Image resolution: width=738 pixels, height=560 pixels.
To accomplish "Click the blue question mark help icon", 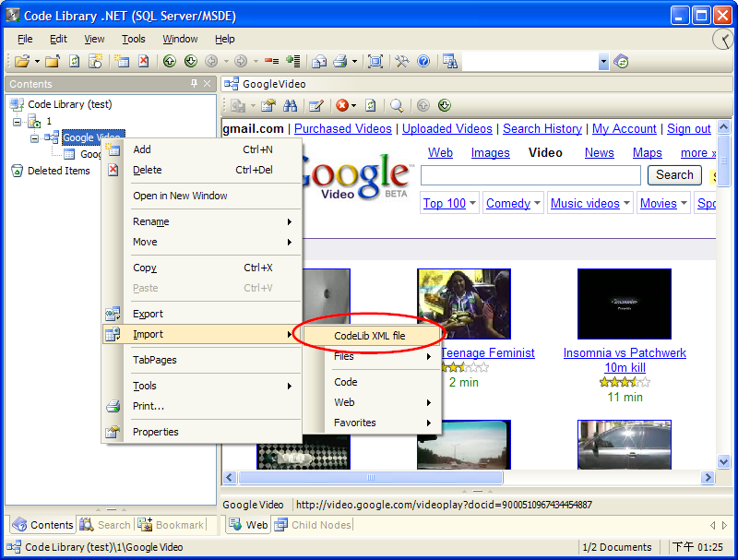I will pyautogui.click(x=423, y=61).
